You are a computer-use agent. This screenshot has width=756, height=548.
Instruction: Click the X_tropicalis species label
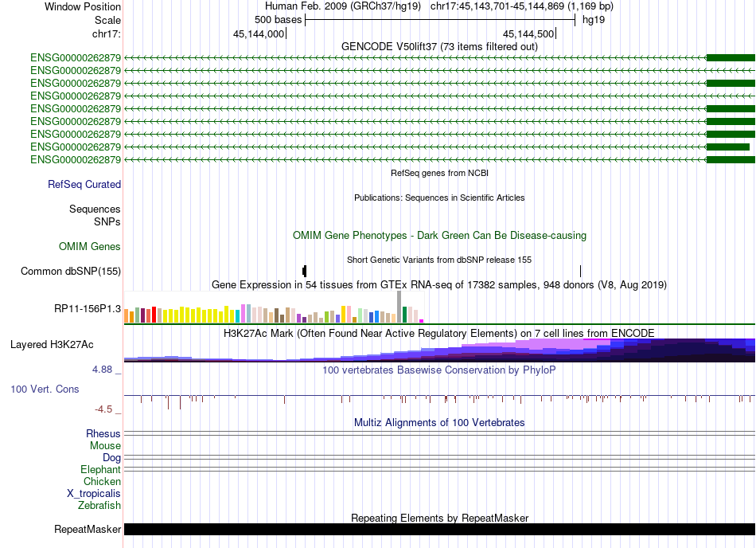click(94, 494)
